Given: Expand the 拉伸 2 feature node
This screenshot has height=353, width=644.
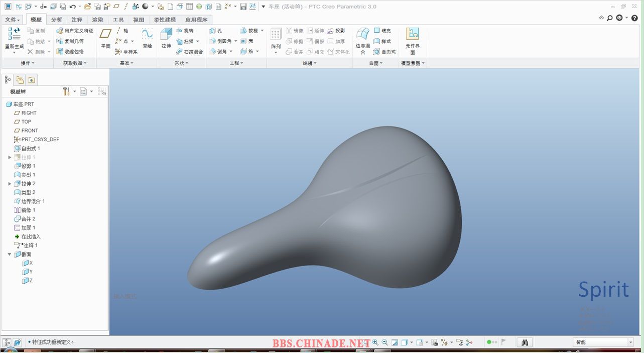Looking at the screenshot, I should tap(10, 184).
